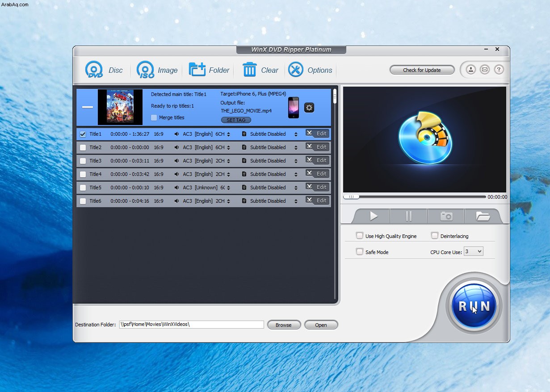Screen dimensions: 550x392
Task: Change Title2 audio track selector
Action: [228, 147]
